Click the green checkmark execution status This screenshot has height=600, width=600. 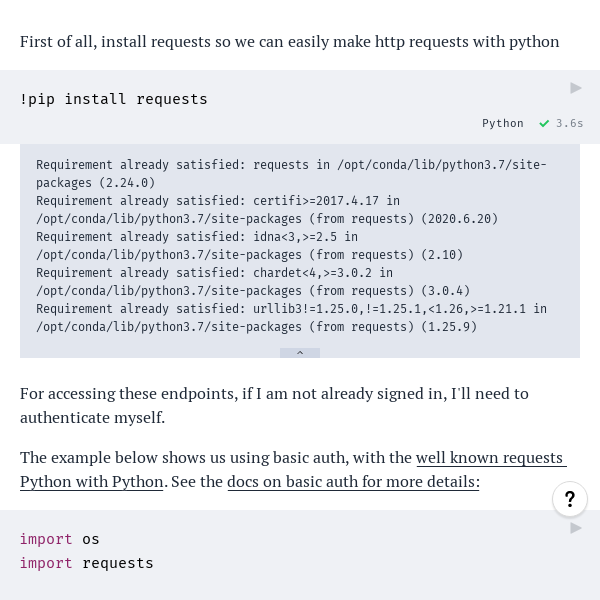click(544, 124)
